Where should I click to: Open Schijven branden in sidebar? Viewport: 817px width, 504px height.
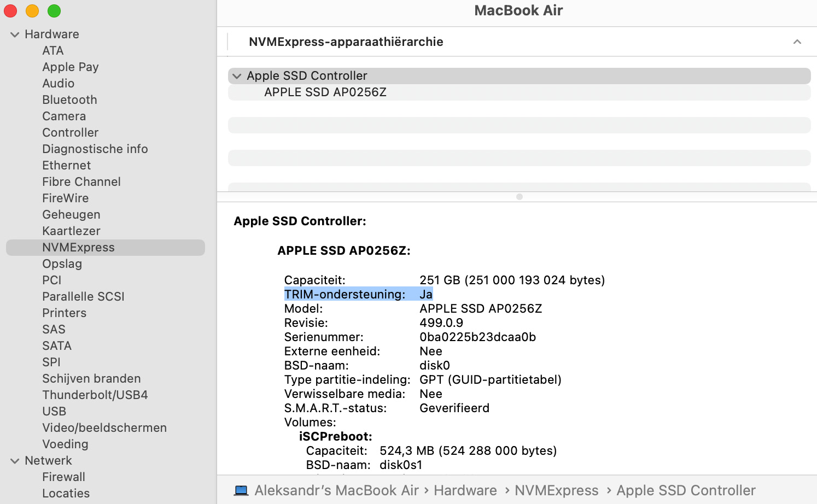pos(91,378)
